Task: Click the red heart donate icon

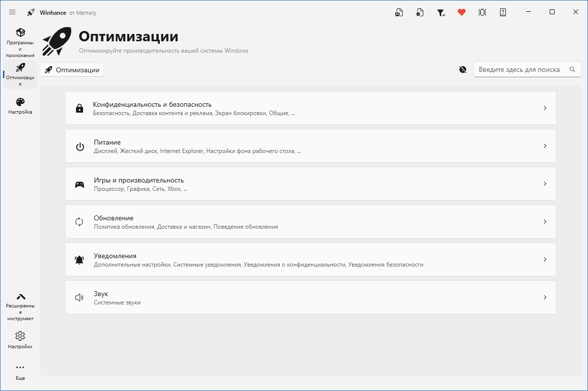Action: pyautogui.click(x=462, y=12)
